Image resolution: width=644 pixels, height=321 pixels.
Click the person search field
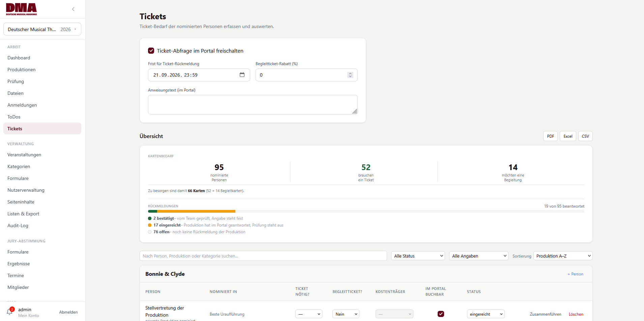(x=263, y=256)
